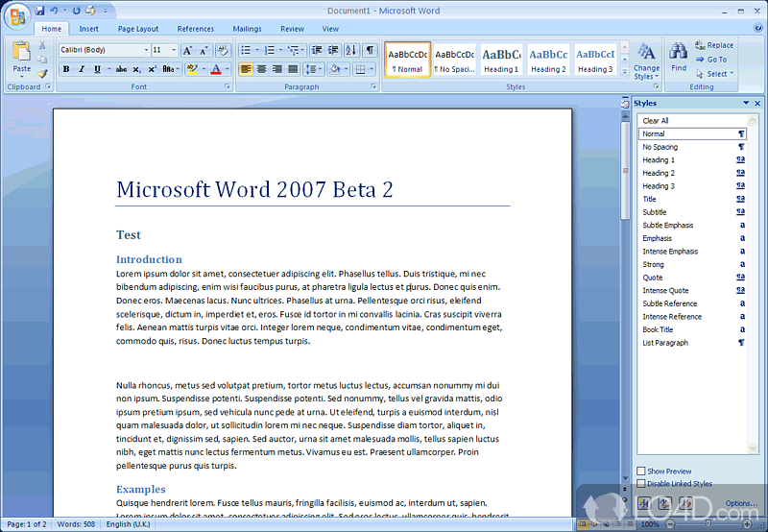This screenshot has height=532, width=768.
Task: Apply strikethrough formatting
Action: click(121, 69)
